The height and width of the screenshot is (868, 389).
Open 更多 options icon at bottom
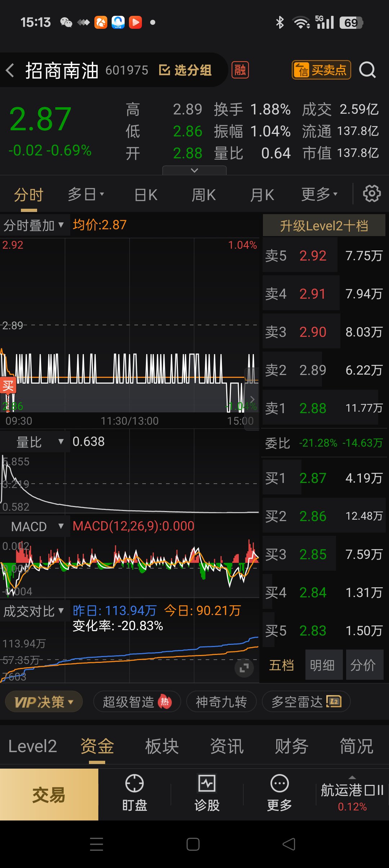(280, 793)
